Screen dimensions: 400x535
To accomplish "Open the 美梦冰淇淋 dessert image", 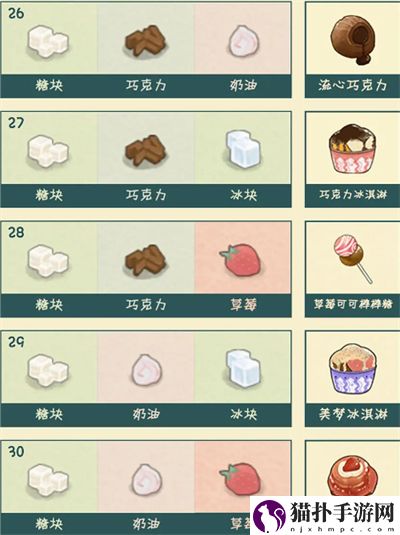I will point(353,369).
